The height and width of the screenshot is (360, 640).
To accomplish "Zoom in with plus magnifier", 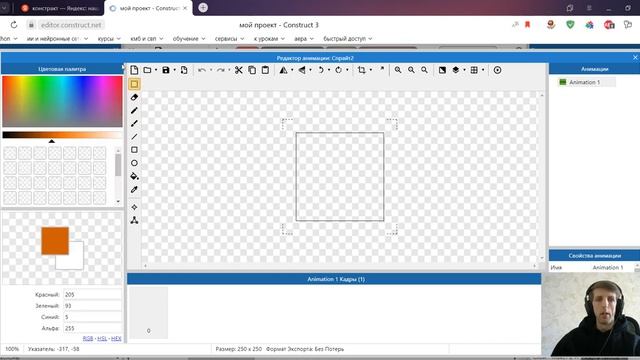I will pyautogui.click(x=398, y=70).
